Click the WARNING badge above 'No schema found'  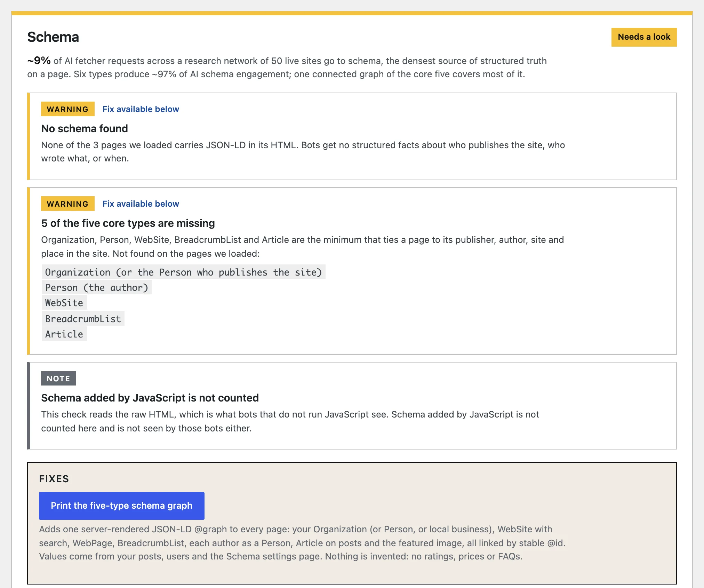coord(68,109)
